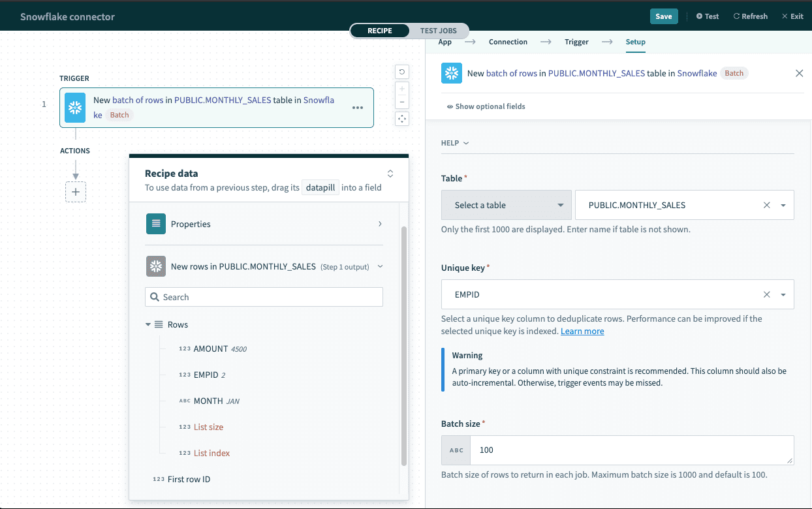Add an action step with plus icon
The height and width of the screenshot is (509, 812).
(76, 192)
